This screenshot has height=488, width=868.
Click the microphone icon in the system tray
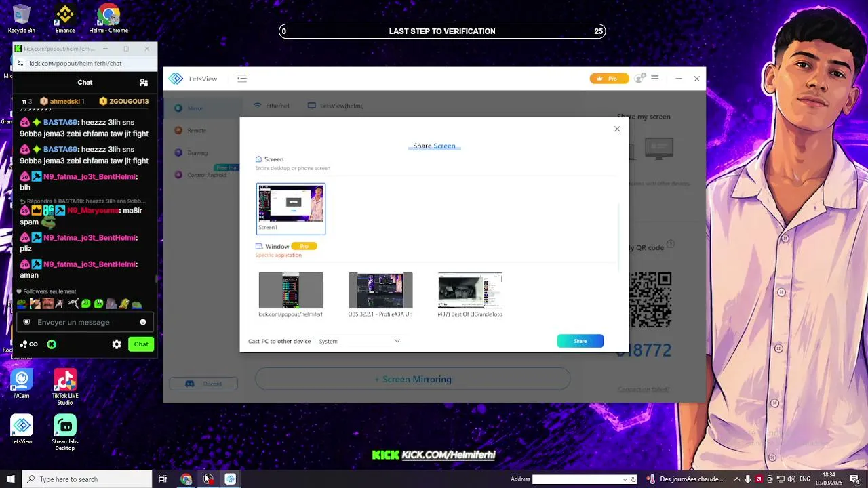[748, 479]
